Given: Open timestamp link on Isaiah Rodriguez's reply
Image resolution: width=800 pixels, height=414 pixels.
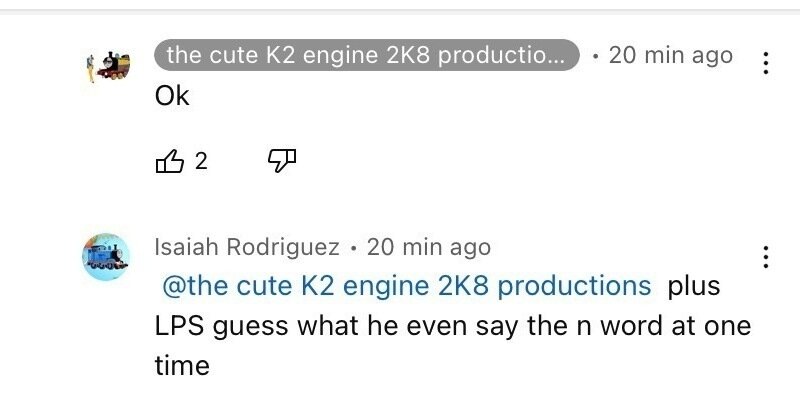Looking at the screenshot, I should click(x=429, y=246).
